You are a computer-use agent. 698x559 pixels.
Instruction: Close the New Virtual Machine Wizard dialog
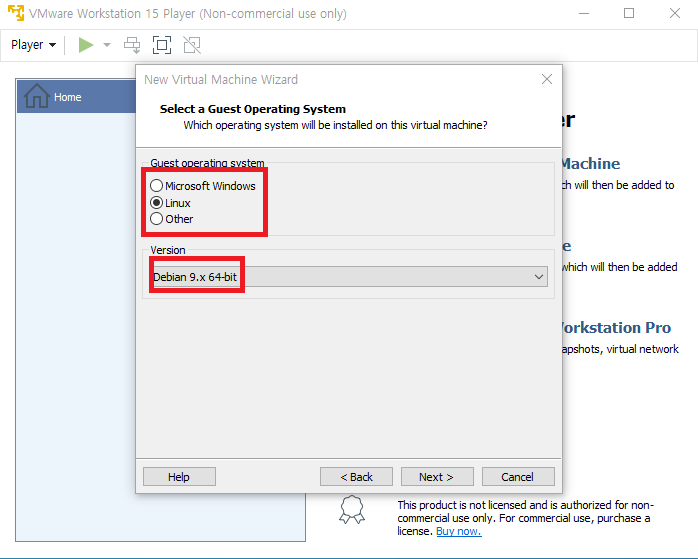point(547,79)
